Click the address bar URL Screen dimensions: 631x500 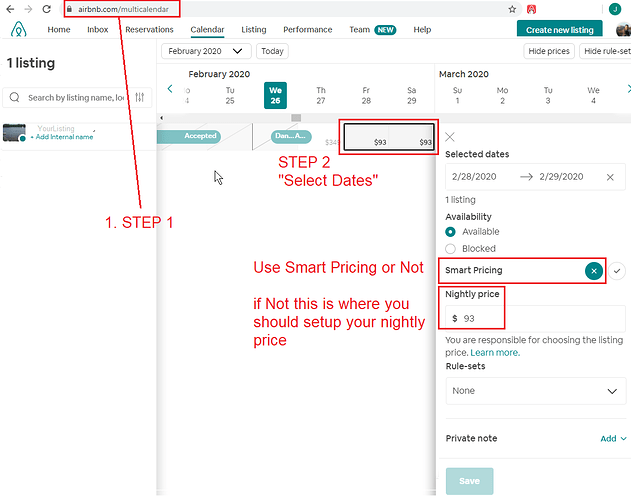[x=123, y=9]
